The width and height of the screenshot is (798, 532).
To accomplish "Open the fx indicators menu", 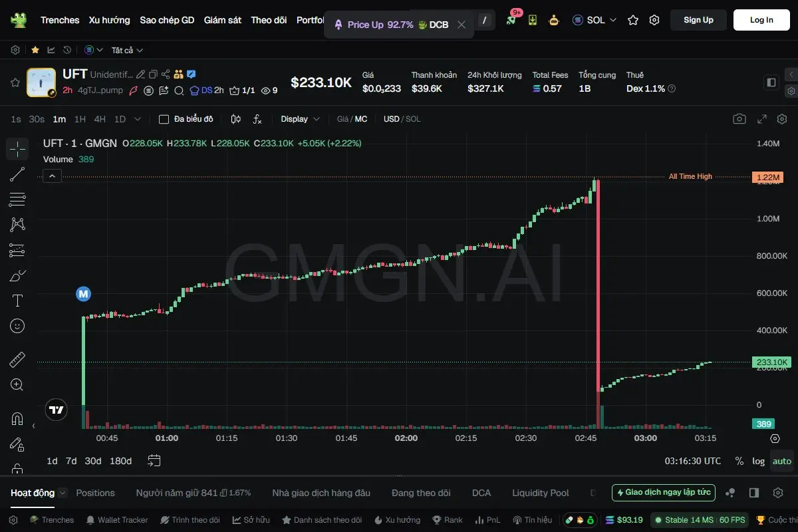I will click(x=257, y=119).
